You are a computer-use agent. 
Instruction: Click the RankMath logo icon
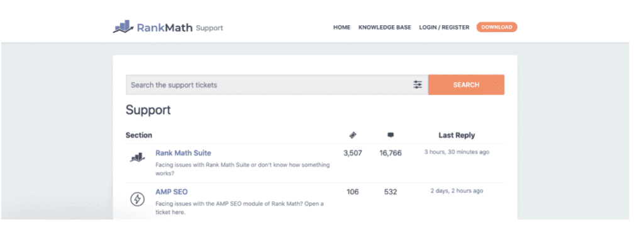click(x=123, y=26)
